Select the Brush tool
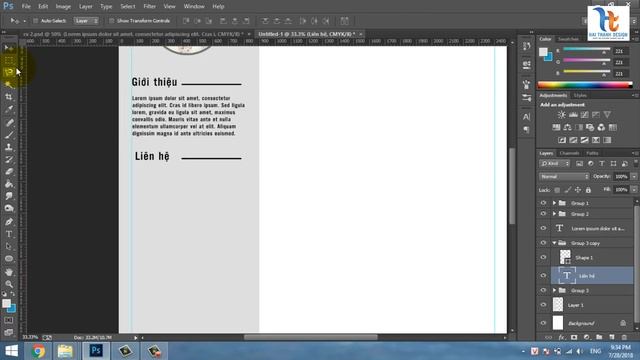The width and height of the screenshot is (640, 360). coord(9,135)
